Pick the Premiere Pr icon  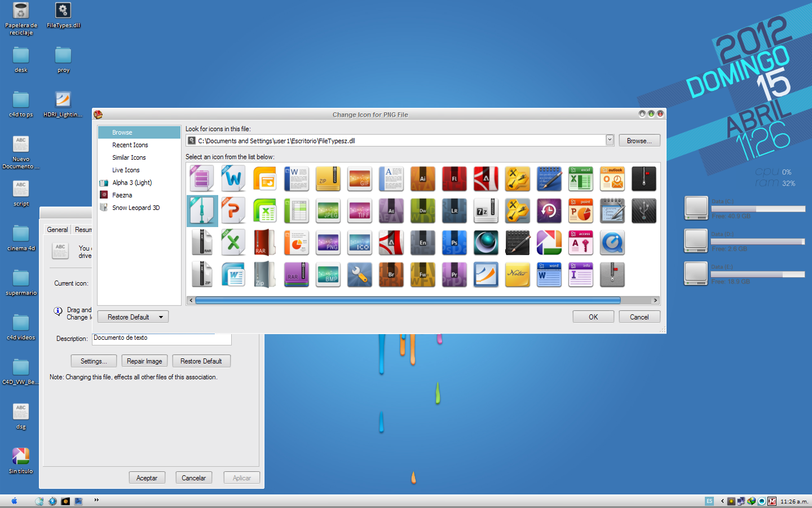[454, 275]
